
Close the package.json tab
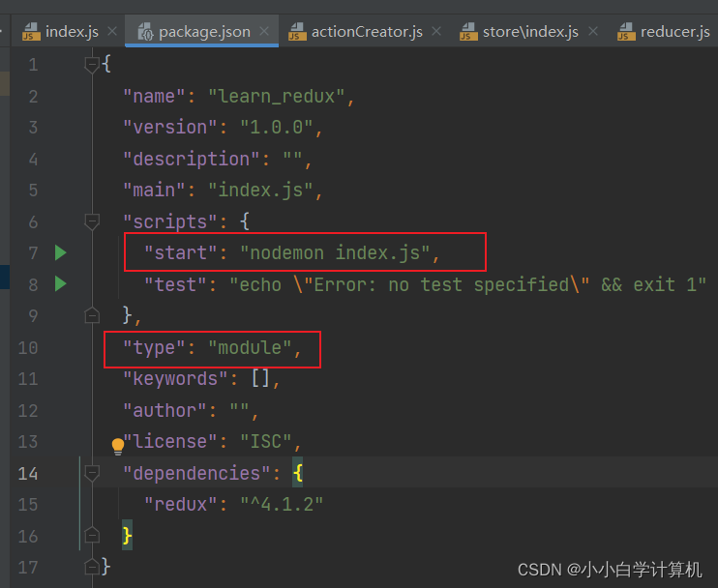point(264,31)
